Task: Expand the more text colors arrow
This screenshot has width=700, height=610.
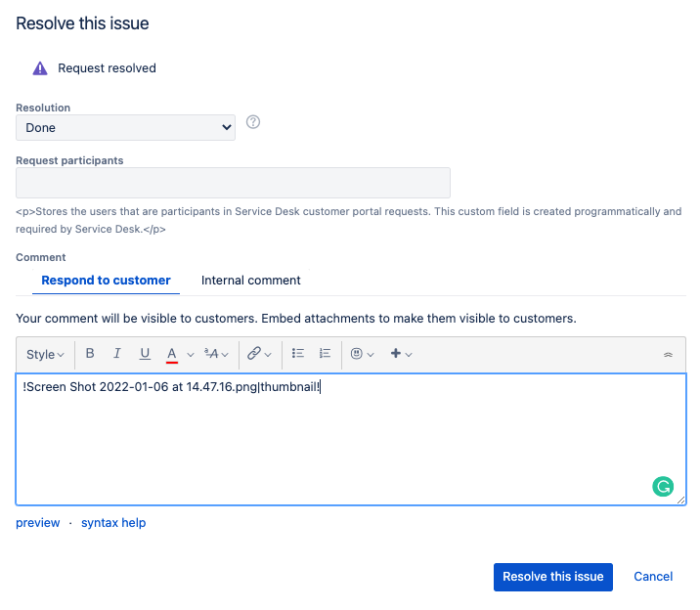Action: pyautogui.click(x=191, y=354)
